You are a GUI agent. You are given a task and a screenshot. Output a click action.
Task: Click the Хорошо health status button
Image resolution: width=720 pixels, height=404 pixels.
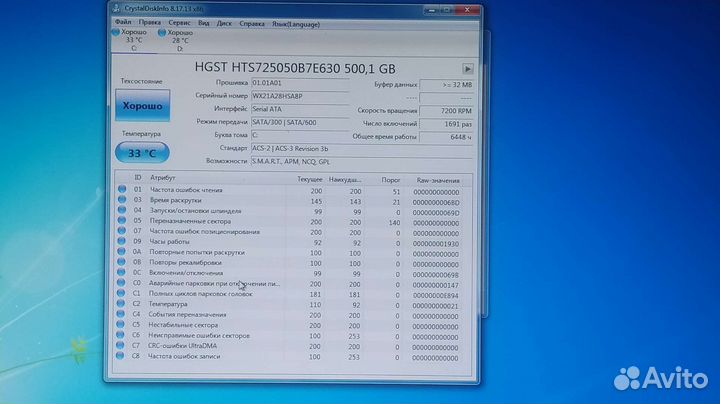143,105
